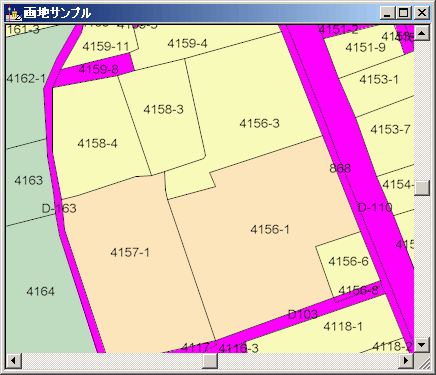436x375 pixels.
Task: Click the magenta road labeled D-110
Action: coord(375,208)
